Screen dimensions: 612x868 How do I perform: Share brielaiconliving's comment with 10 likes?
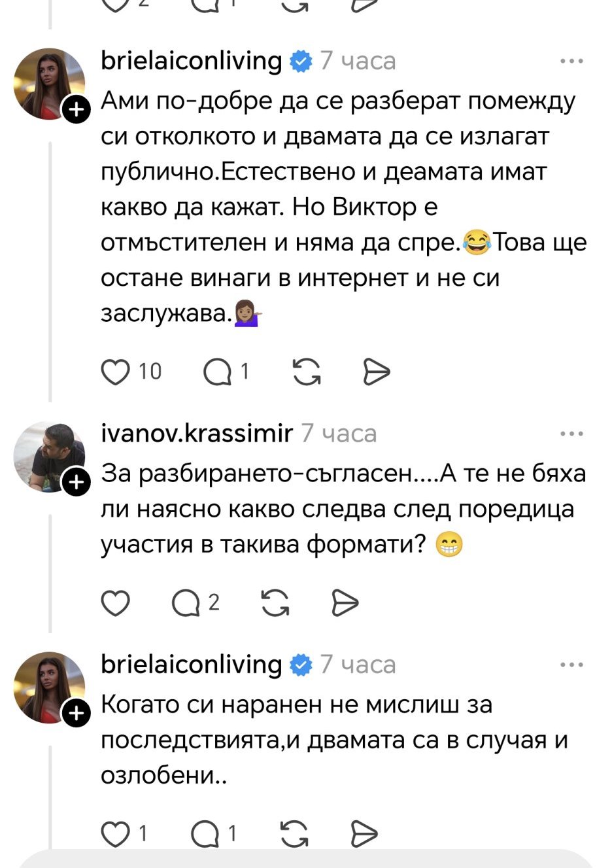(x=377, y=372)
